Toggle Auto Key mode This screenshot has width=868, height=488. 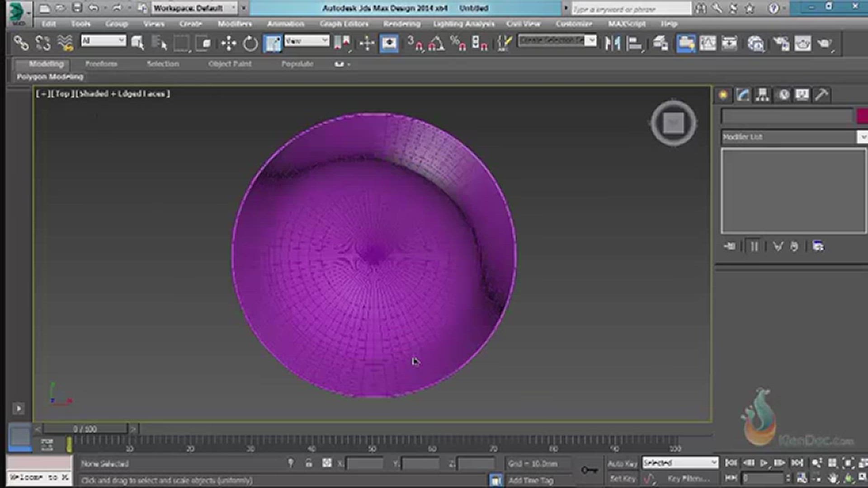click(x=622, y=464)
